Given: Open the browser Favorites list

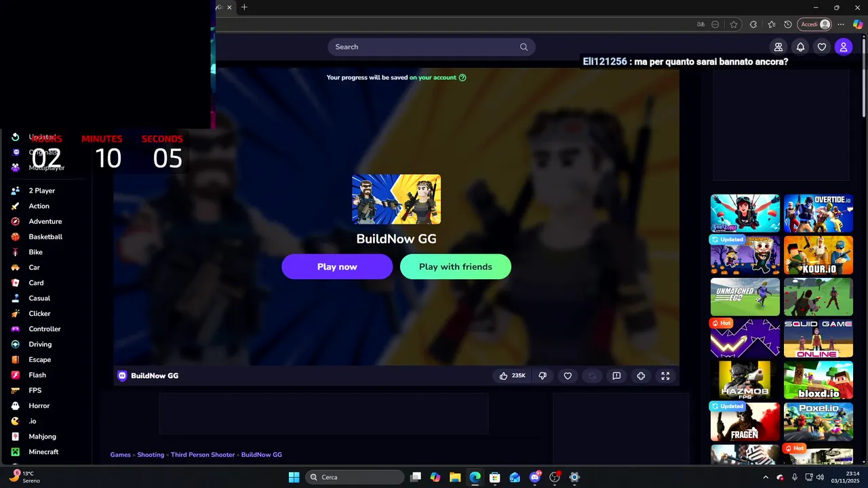Looking at the screenshot, I should click(x=772, y=24).
